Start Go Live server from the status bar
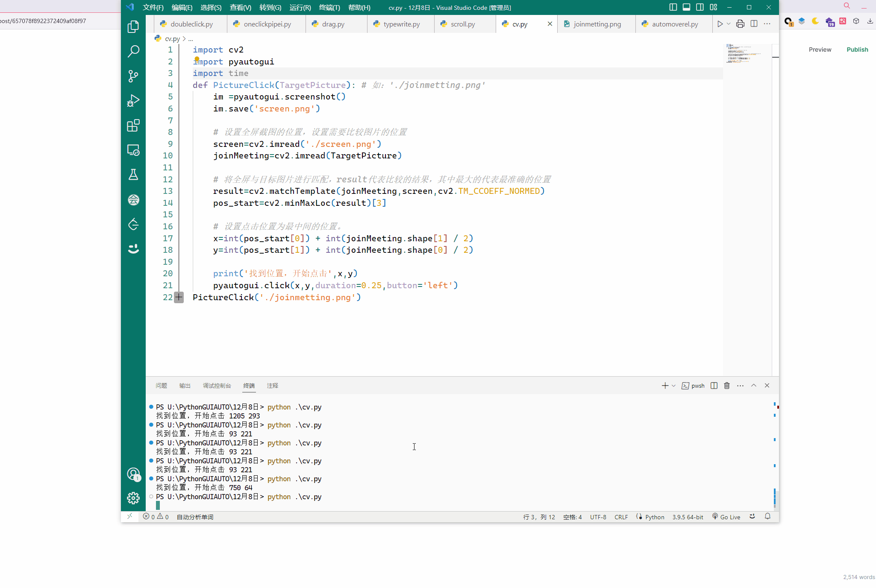876x588 pixels. 726,517
